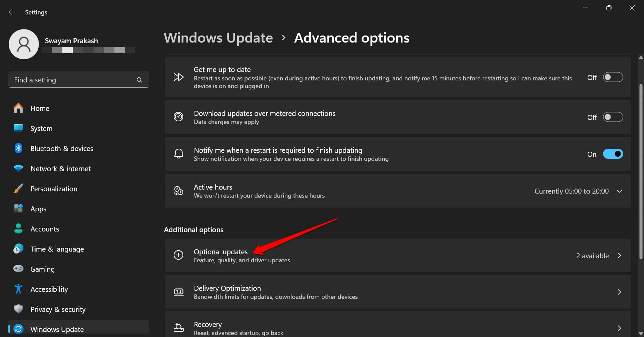
Task: Open the Recovery options row
Action: [397, 328]
